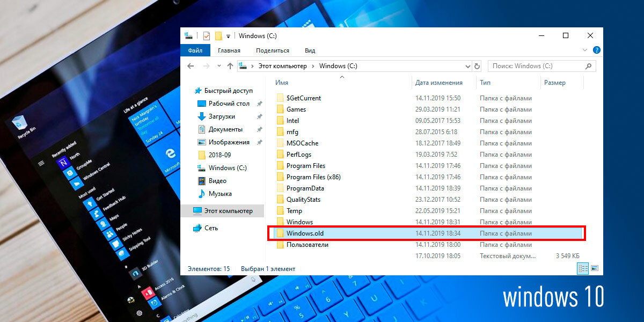Click the Музыка note icon in the sidebar
This screenshot has height=322, width=644.
click(202, 194)
